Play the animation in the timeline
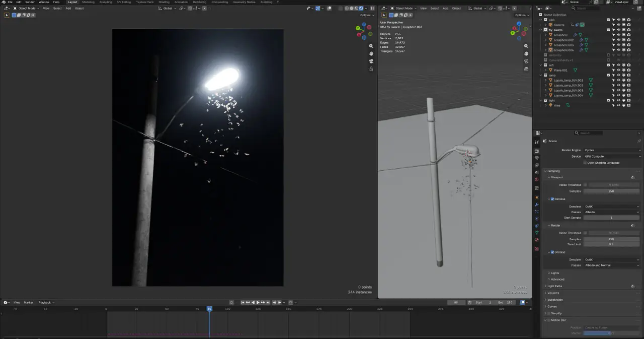The height and width of the screenshot is (339, 644). point(258,302)
